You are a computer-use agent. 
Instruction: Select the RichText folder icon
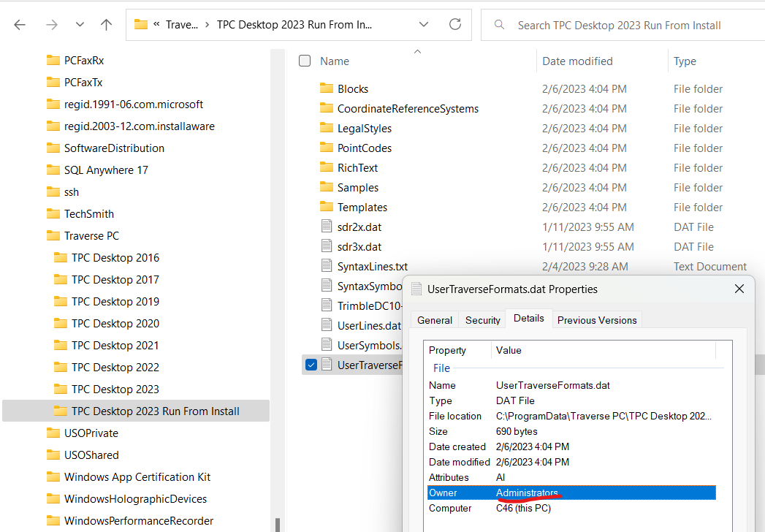(x=327, y=167)
